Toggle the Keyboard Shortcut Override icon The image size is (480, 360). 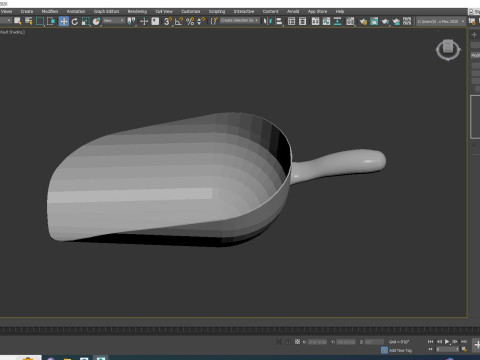[x=155, y=21]
